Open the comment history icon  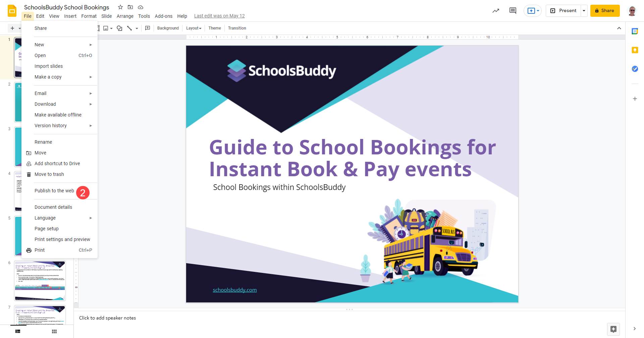pos(513,11)
